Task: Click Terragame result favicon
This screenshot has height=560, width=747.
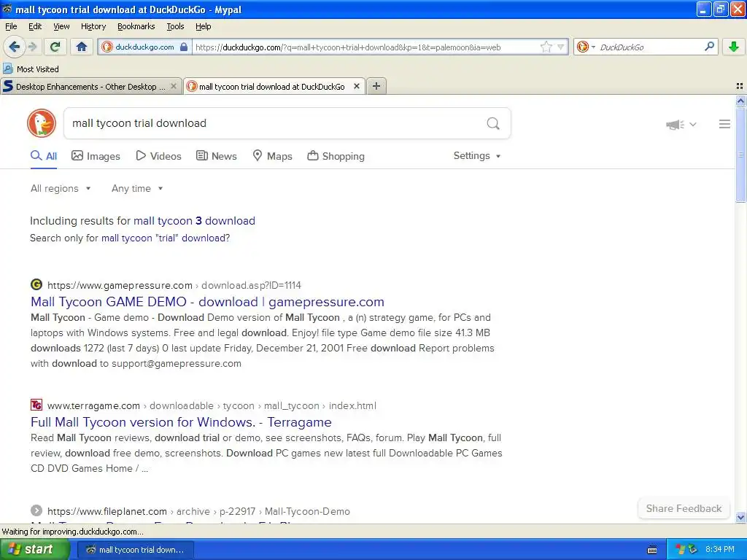Action: point(36,405)
